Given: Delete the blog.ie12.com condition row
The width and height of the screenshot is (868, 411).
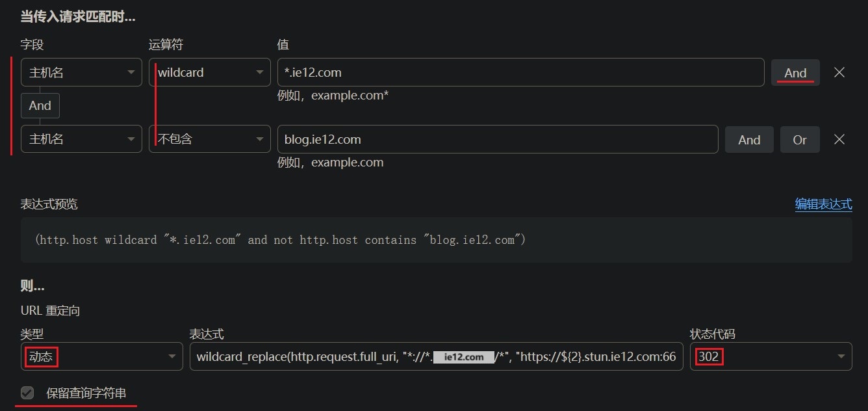Looking at the screenshot, I should pyautogui.click(x=839, y=139).
